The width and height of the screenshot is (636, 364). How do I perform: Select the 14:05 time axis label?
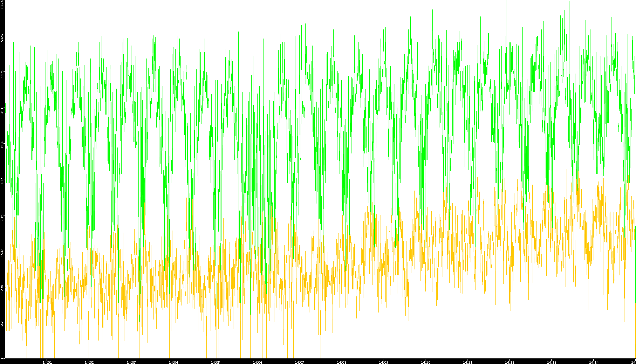215,362
